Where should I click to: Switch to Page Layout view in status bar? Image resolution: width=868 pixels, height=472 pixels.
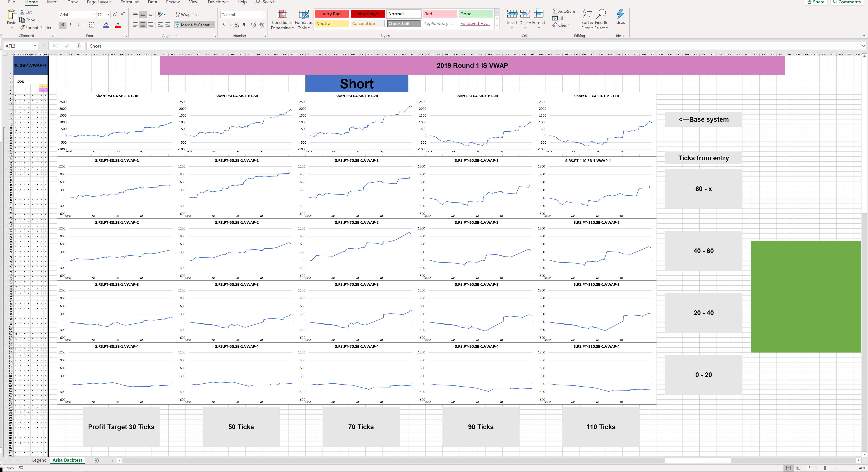point(799,468)
